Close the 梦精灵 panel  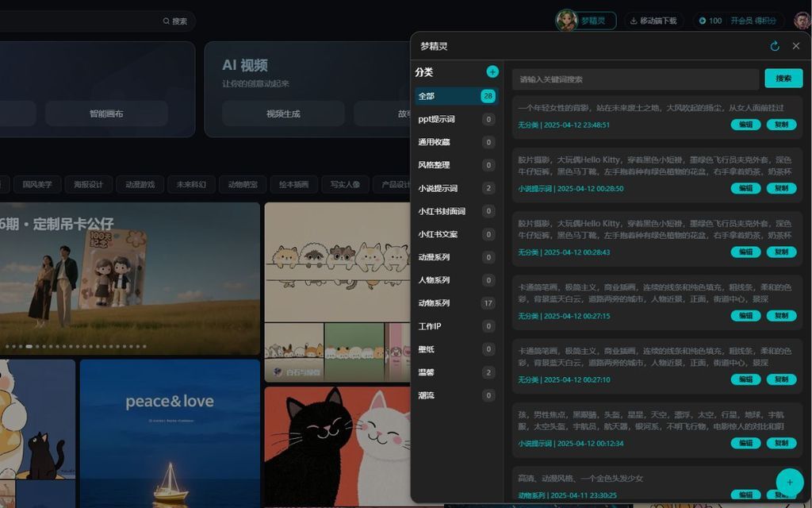pyautogui.click(x=796, y=46)
